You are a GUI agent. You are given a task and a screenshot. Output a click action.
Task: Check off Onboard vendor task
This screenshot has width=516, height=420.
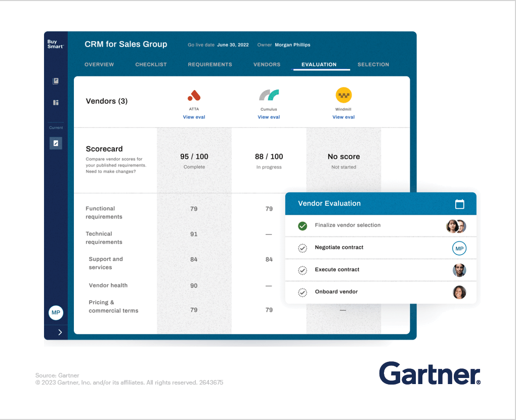pyautogui.click(x=303, y=292)
